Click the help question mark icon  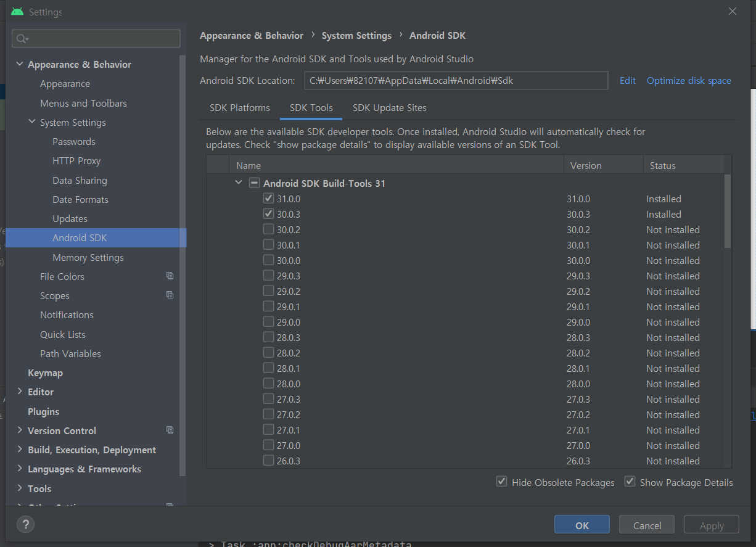25,525
